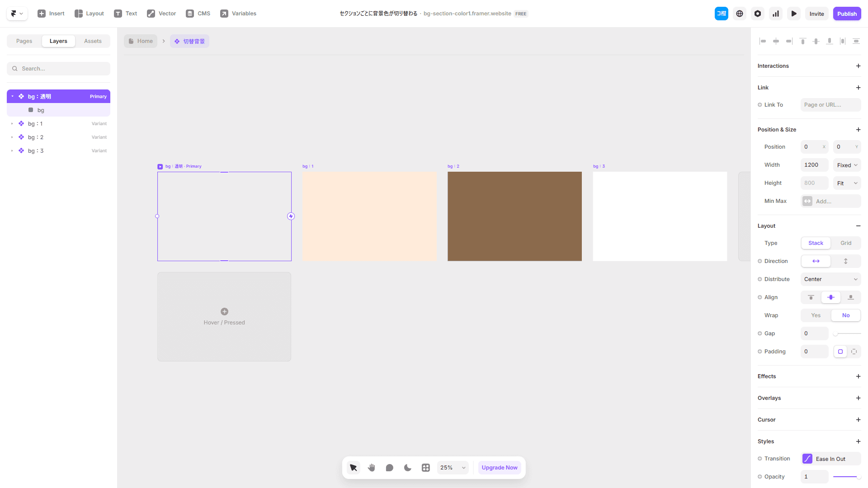The width and height of the screenshot is (868, 488).
Task: Select the hand pan tool
Action: click(372, 468)
